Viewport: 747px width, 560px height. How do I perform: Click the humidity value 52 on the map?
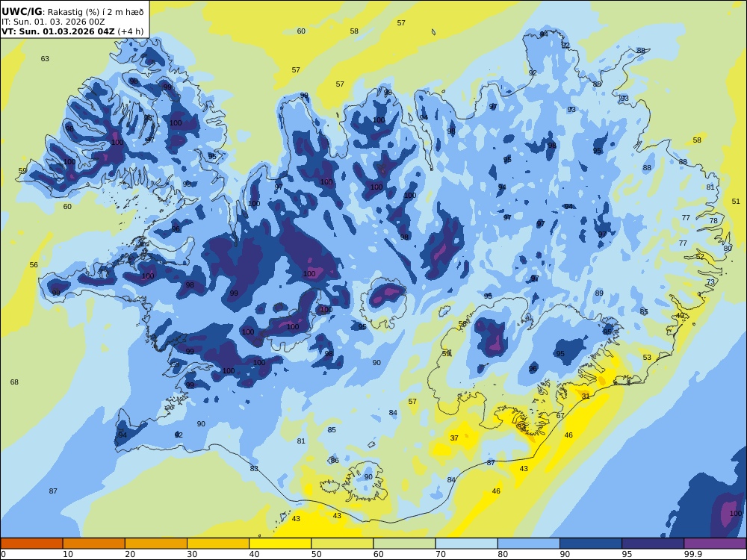click(700, 257)
